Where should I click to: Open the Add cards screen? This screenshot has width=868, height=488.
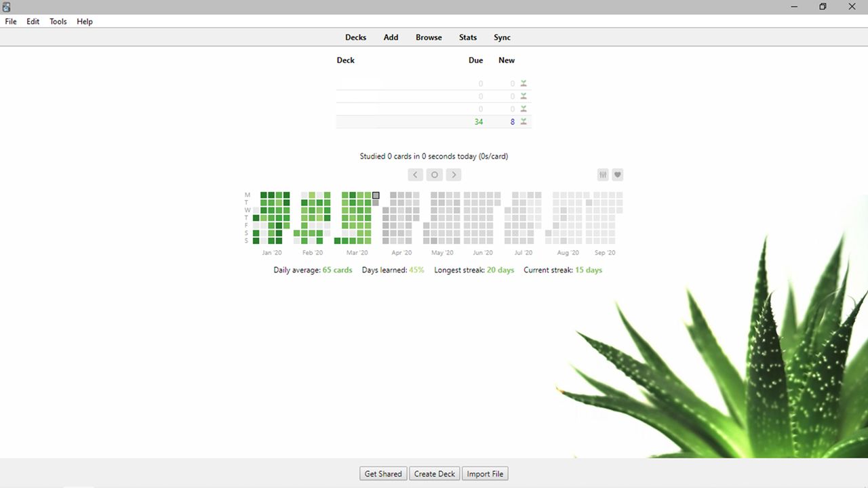391,37
